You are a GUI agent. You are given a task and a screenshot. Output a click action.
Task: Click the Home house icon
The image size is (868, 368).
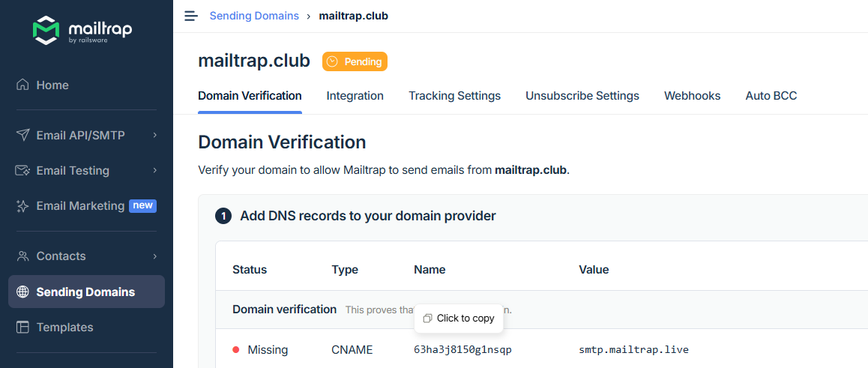pos(23,85)
